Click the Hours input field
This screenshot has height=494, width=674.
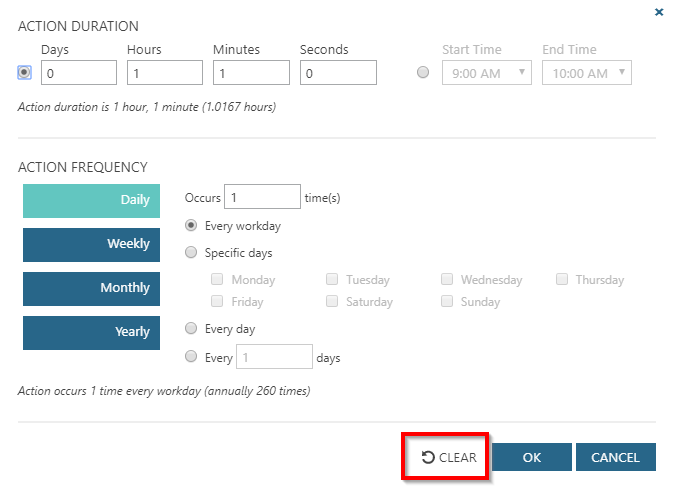[165, 73]
